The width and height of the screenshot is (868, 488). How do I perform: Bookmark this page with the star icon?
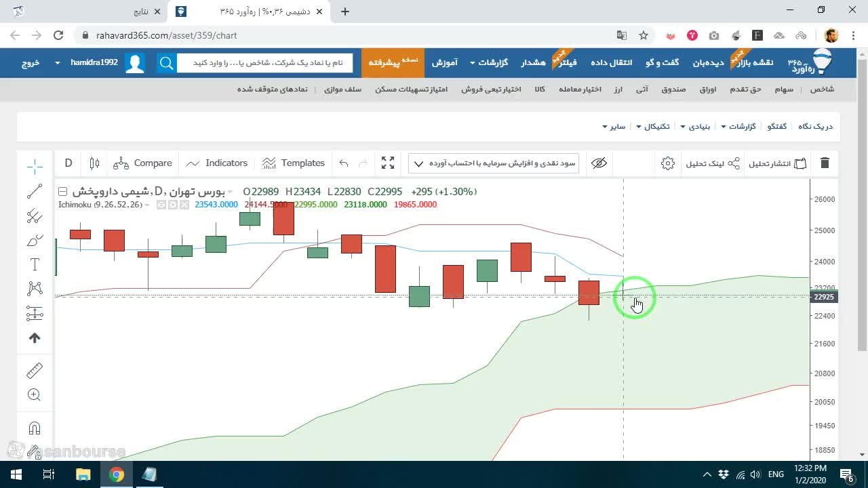point(644,35)
